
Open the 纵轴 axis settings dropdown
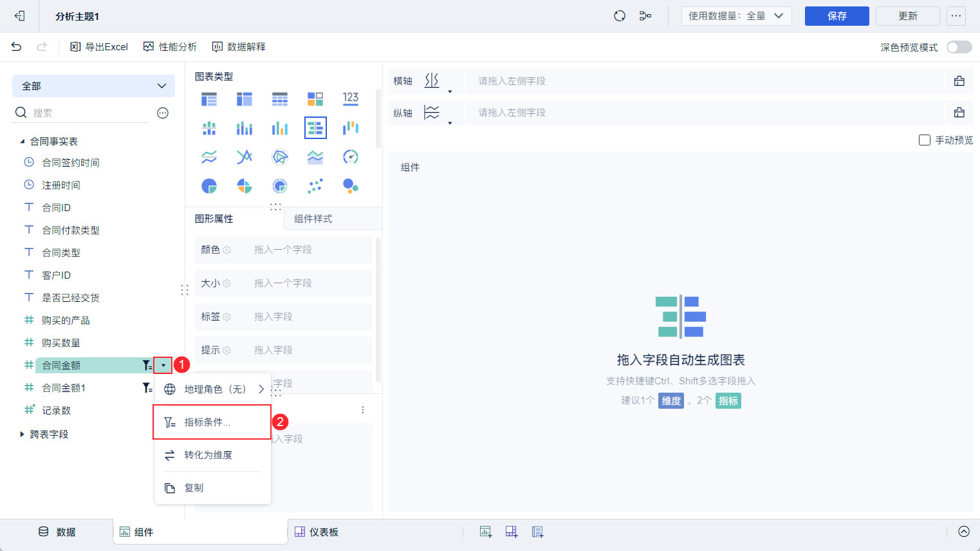pos(450,122)
